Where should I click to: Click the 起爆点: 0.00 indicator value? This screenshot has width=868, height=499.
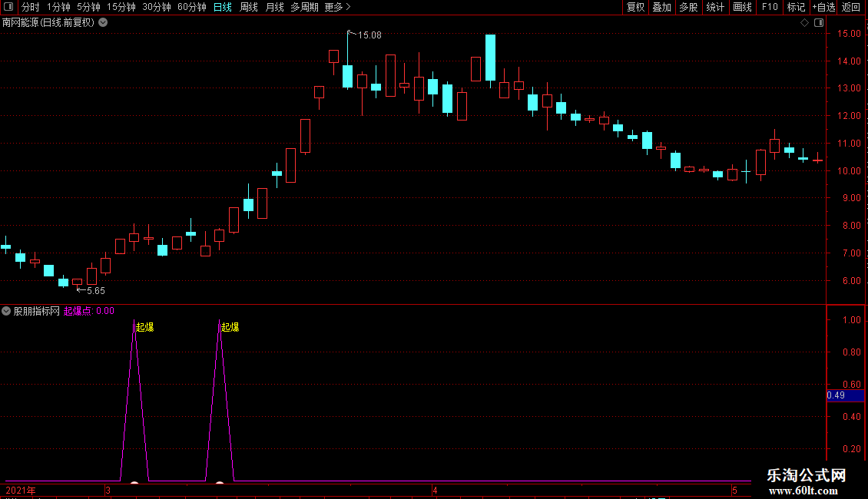(x=89, y=311)
